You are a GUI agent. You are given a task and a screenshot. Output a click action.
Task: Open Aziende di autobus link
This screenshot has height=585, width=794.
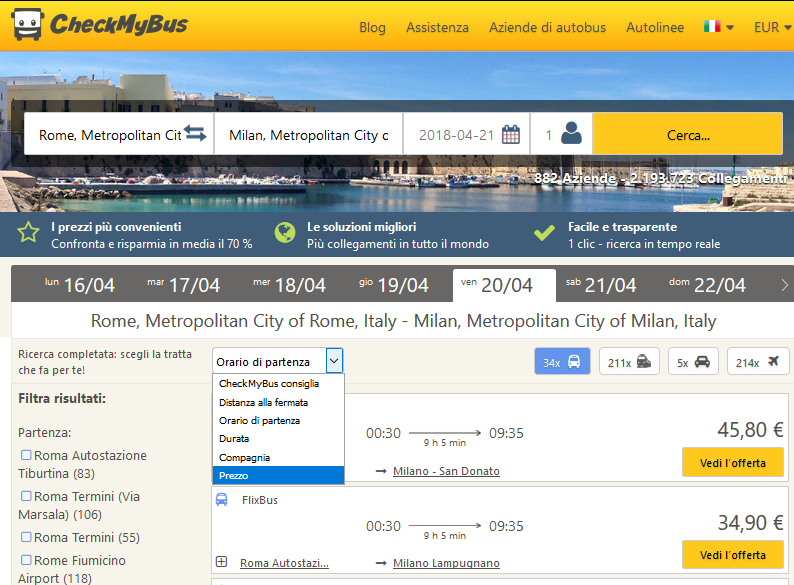[x=547, y=27]
